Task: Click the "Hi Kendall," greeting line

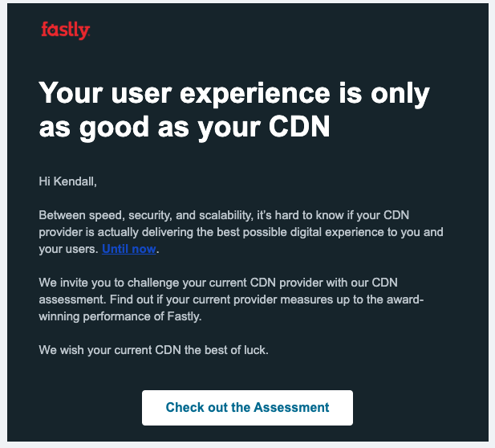Action: click(67, 181)
